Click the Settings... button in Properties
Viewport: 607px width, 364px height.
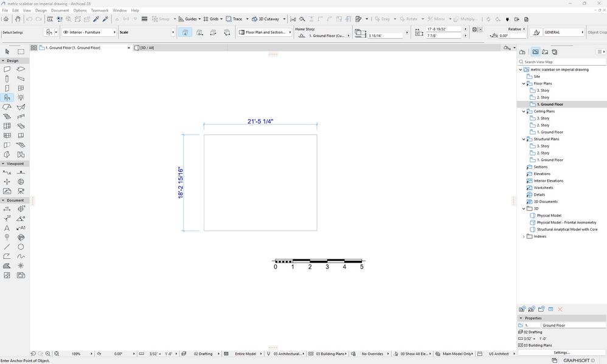pyautogui.click(x=561, y=352)
